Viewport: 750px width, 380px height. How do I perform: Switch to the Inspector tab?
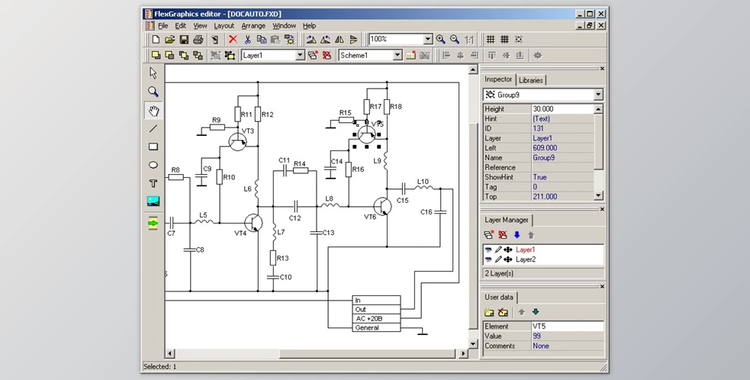pyautogui.click(x=498, y=79)
